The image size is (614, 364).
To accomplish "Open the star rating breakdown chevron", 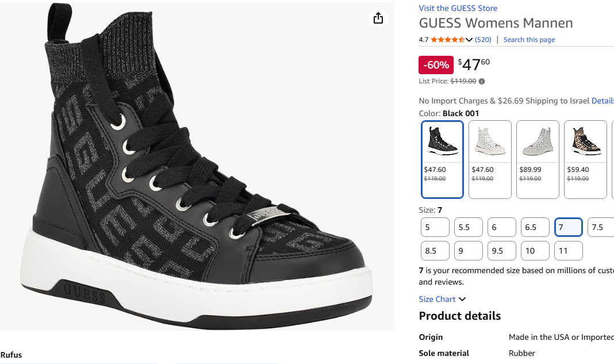I will [469, 40].
